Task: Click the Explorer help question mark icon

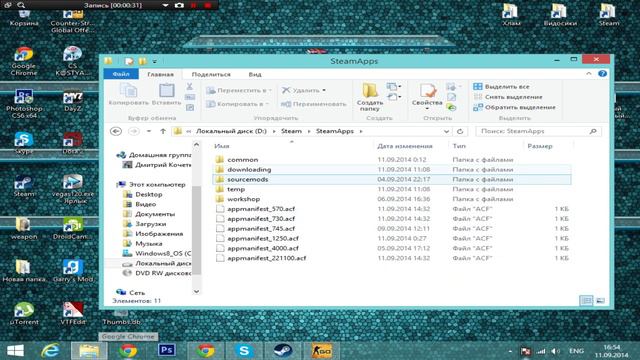Action: 602,74
